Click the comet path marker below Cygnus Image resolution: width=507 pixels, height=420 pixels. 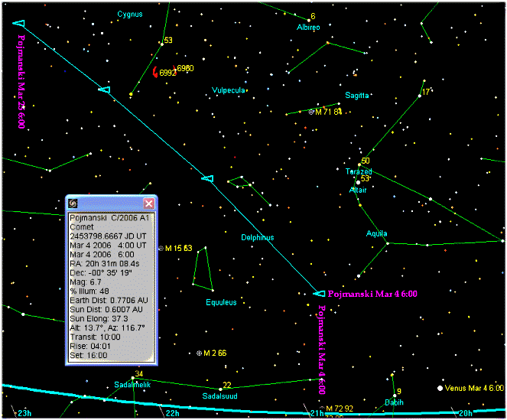[x=105, y=90]
